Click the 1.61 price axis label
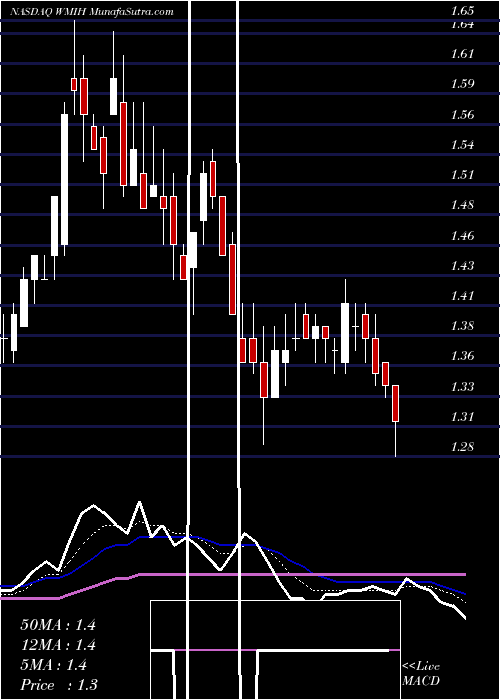Image resolution: width=500 pixels, height=700 pixels. coord(462,54)
